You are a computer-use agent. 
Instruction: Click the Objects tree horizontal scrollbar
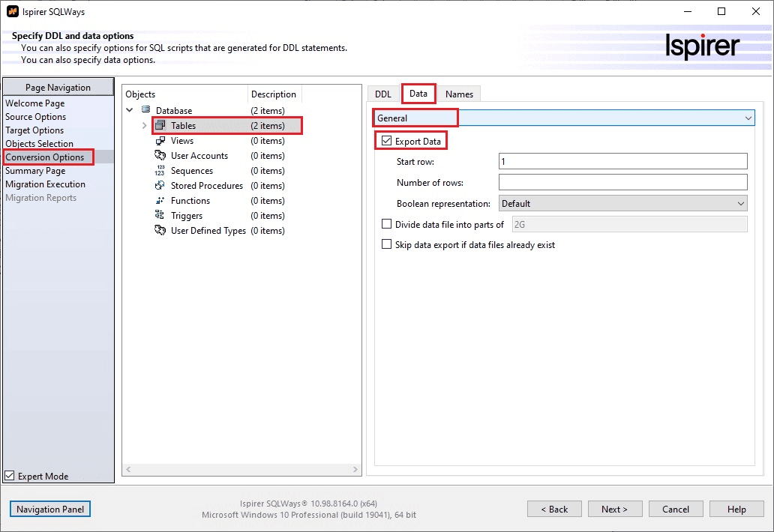pos(241,469)
